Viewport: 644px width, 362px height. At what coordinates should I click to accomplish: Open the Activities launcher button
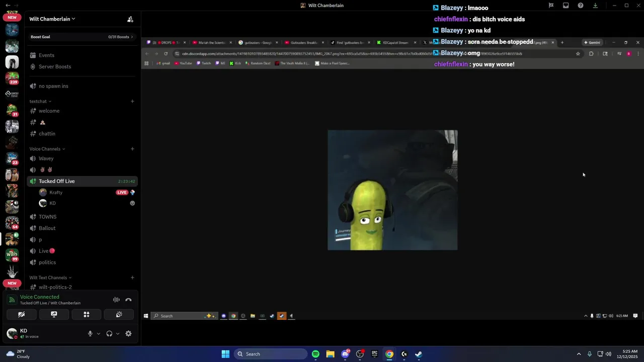(x=87, y=314)
